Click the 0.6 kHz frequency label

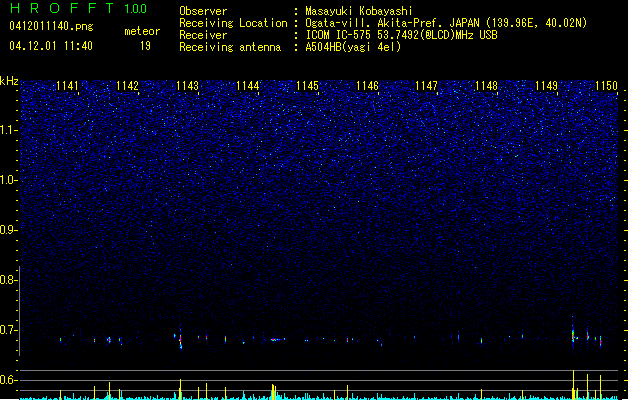(x=9, y=380)
